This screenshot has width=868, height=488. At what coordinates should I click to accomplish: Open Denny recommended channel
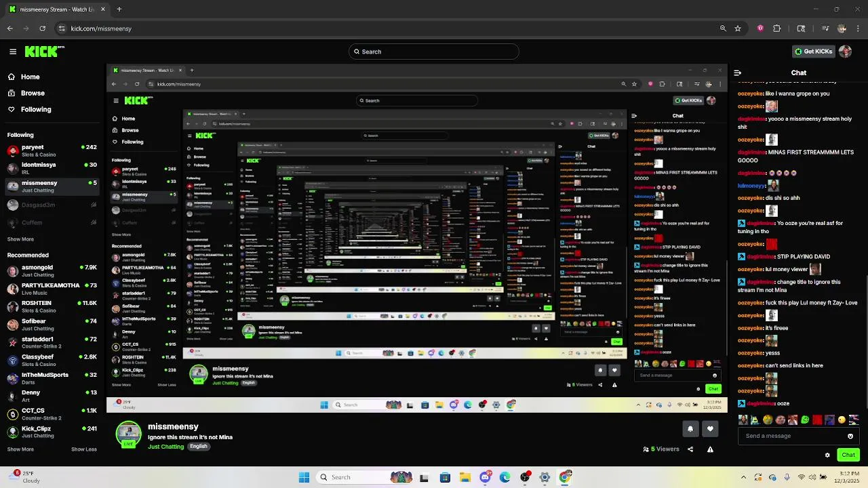(x=52, y=396)
